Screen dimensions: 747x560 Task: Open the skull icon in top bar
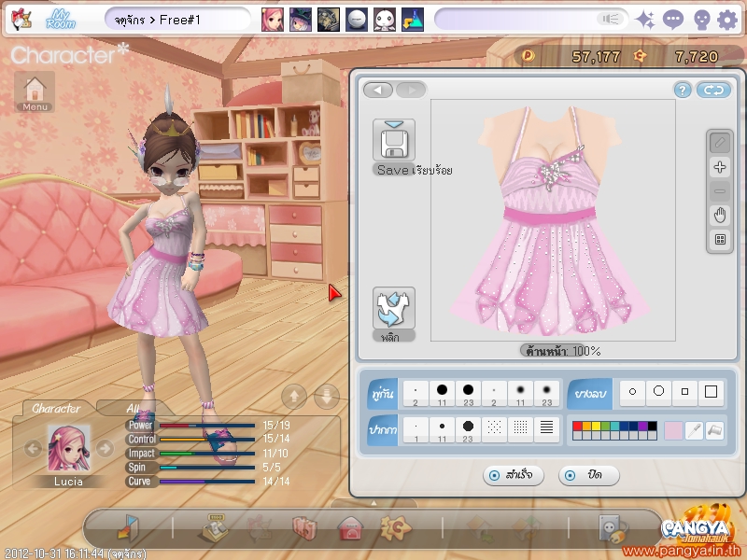(x=702, y=20)
